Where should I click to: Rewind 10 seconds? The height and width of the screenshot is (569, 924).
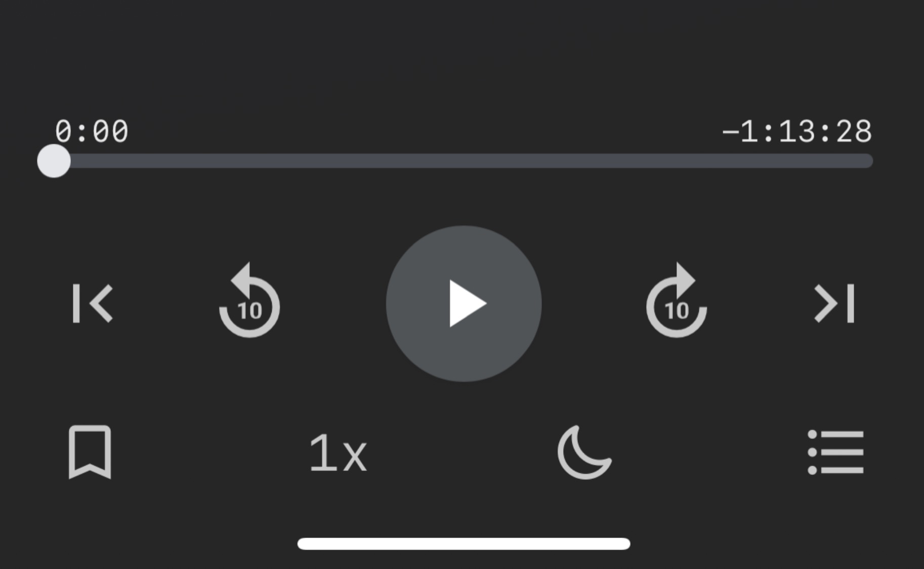[x=249, y=300]
